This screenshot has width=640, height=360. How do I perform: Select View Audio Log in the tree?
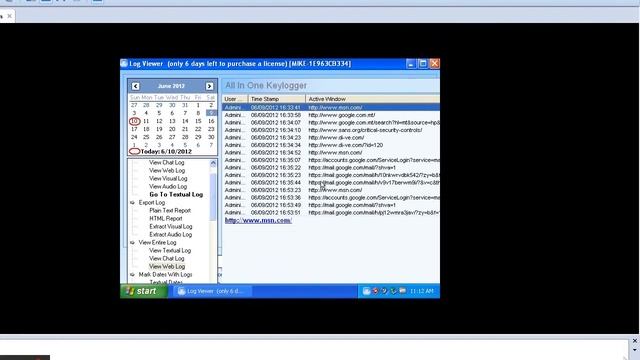pyautogui.click(x=168, y=187)
